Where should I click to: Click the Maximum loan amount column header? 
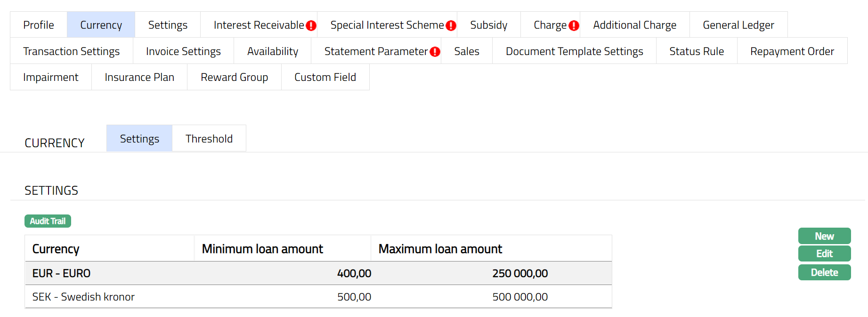440,249
